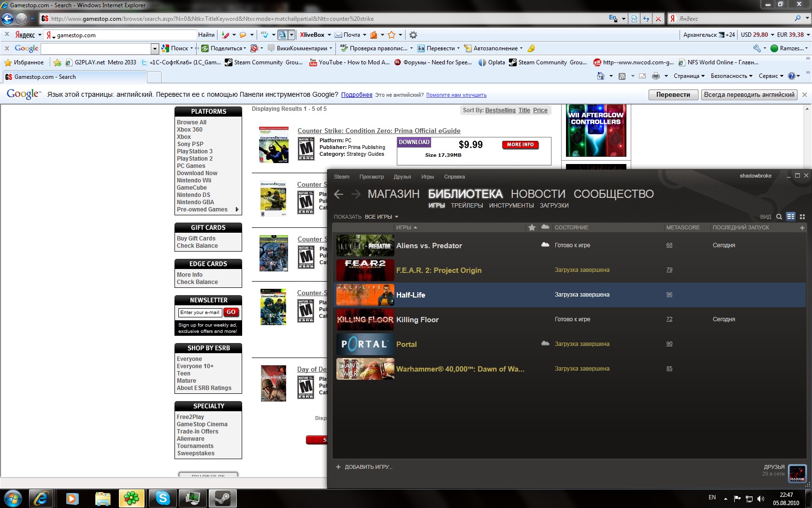Screen dimensions: 812x508
Task: Expand the ВСЕ ИГРЫ filter dropdown in Steam
Action: point(381,217)
